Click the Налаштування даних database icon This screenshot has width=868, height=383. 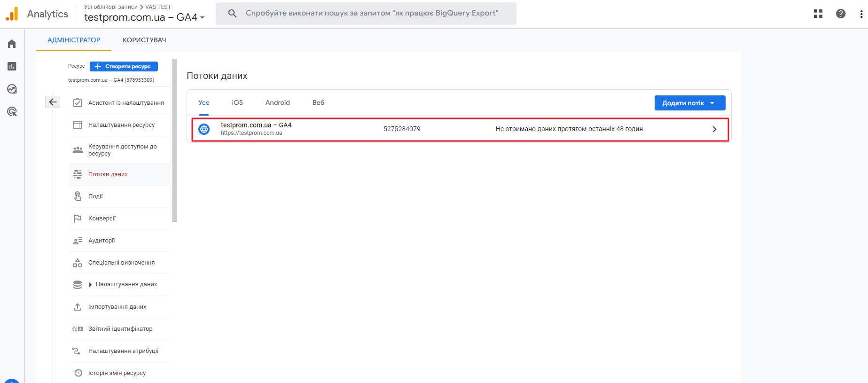78,285
